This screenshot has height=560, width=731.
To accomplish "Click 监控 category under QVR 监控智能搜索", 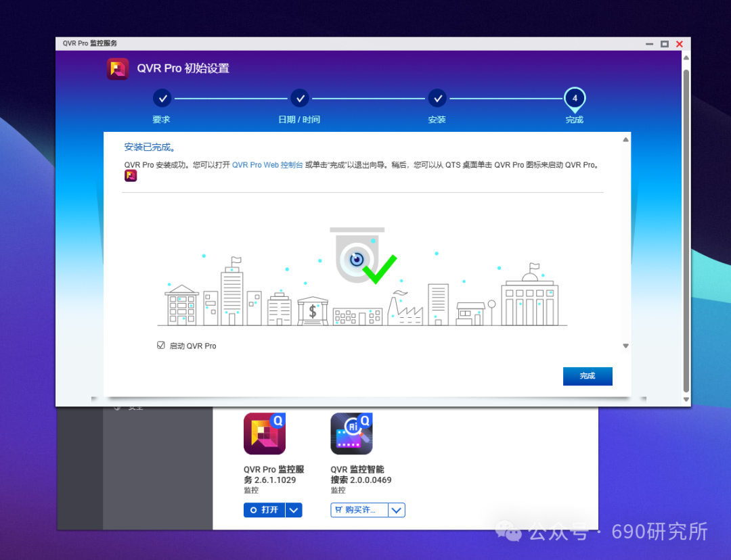I will pos(338,490).
